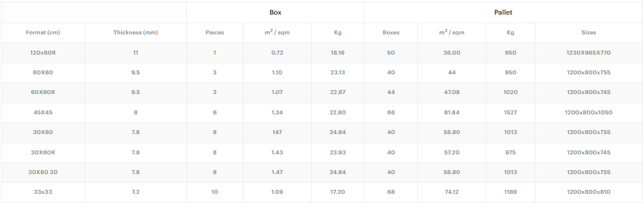Click the Pallet column group header
This screenshot has width=644, height=204.
tap(503, 12)
